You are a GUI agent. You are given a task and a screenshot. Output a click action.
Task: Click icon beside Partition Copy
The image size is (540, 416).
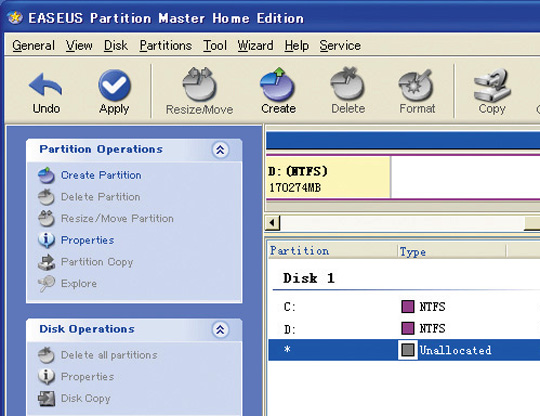pyautogui.click(x=46, y=262)
